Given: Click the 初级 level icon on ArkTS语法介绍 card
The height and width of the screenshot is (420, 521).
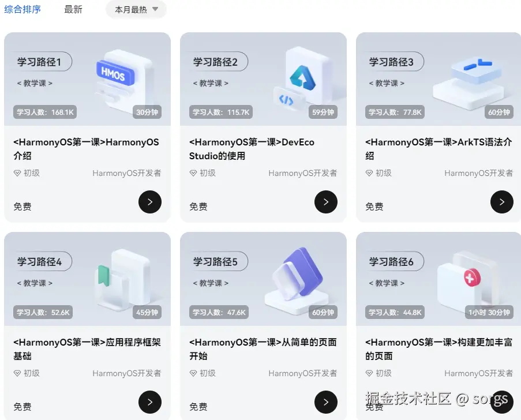Looking at the screenshot, I should (x=369, y=173).
